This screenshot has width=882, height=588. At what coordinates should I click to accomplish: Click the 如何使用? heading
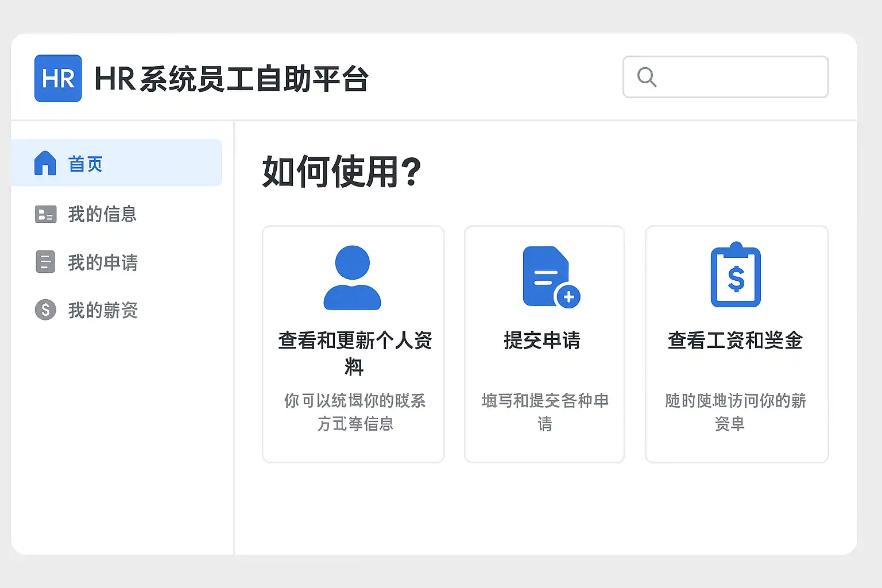(342, 172)
